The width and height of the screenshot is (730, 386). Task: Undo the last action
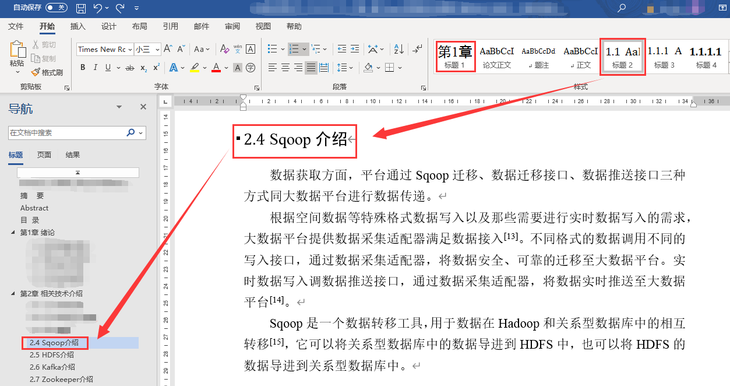97,8
